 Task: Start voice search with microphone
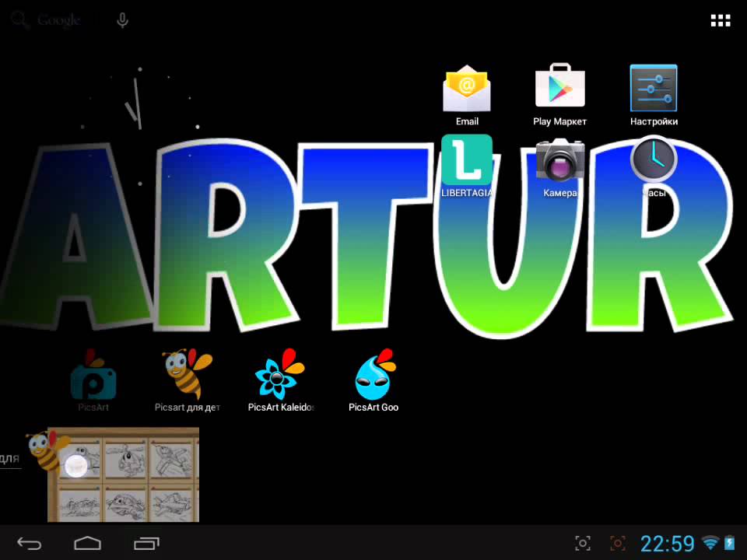(122, 20)
